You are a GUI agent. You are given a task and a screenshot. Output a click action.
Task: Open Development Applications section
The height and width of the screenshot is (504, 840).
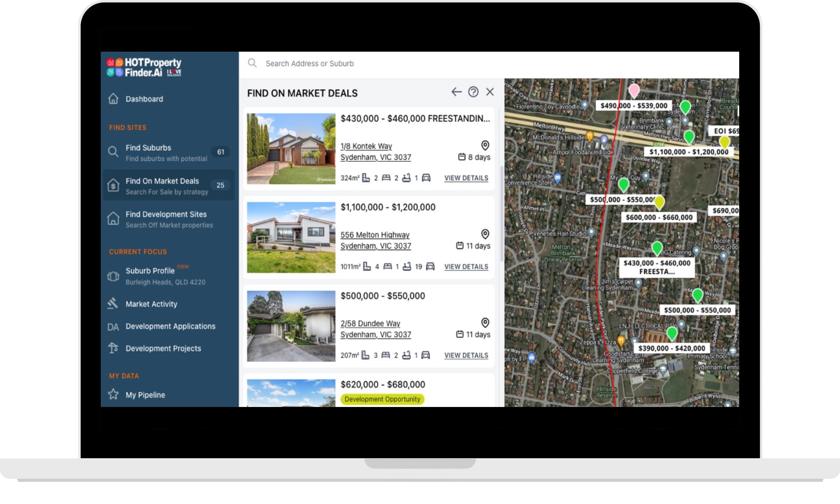pyautogui.click(x=170, y=326)
